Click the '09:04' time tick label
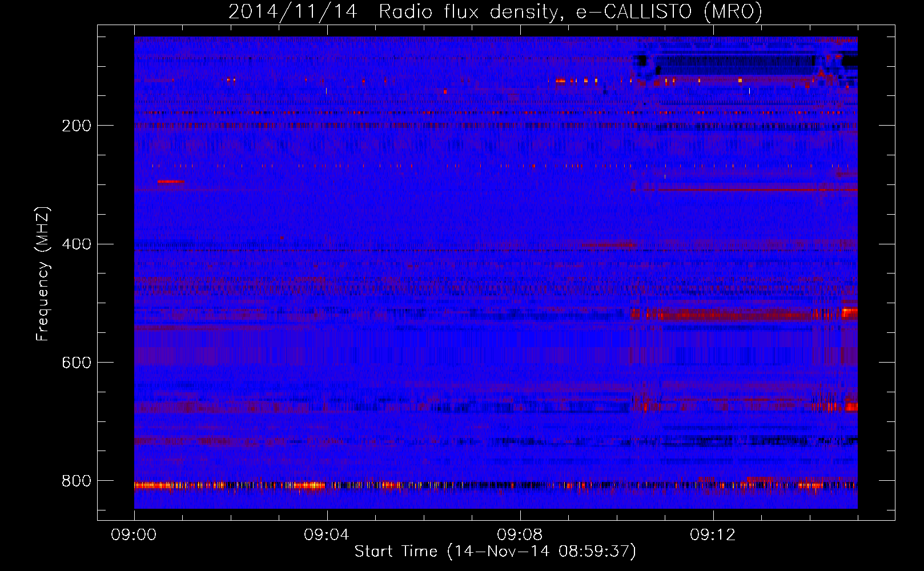Screen dimensions: 924x571 [x=327, y=535]
